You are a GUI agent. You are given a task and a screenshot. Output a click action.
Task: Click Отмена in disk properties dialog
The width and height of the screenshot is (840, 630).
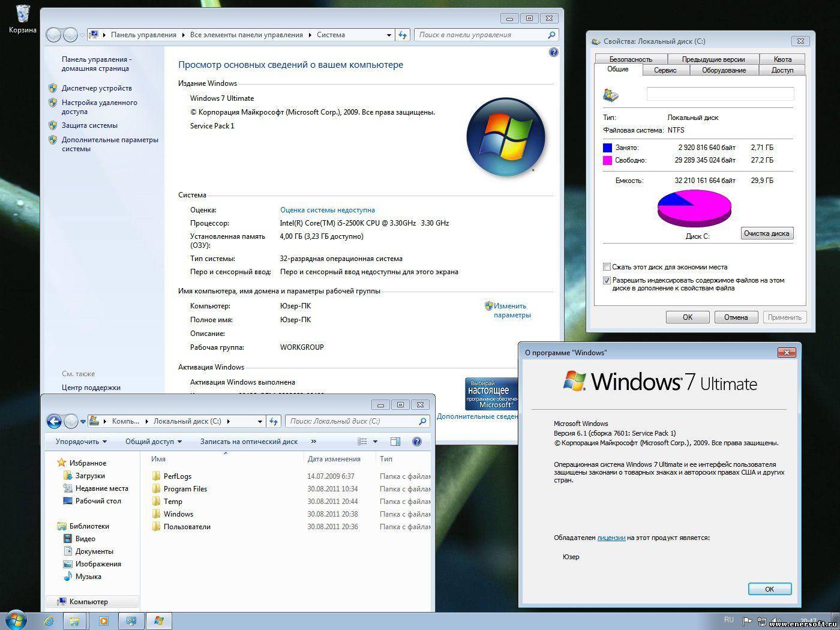click(x=736, y=317)
